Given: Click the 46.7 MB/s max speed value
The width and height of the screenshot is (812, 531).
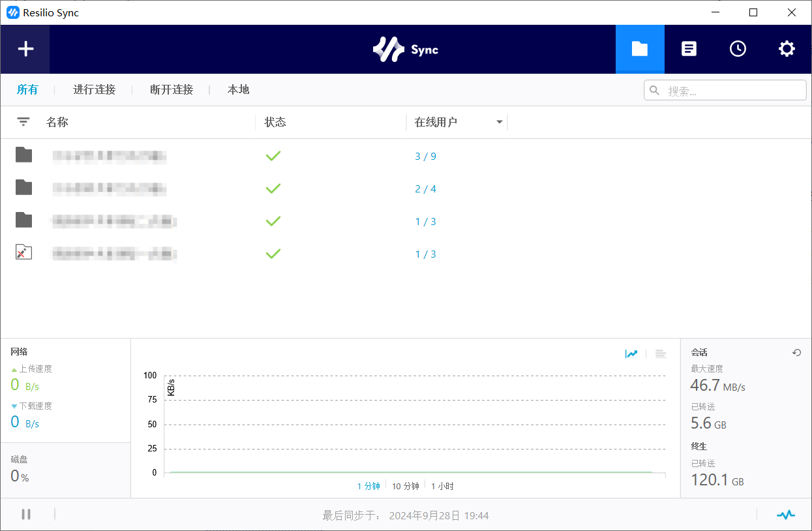Looking at the screenshot, I should pyautogui.click(x=718, y=385).
